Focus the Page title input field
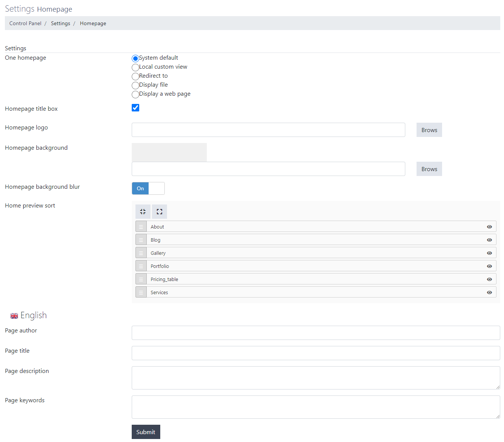 click(x=316, y=353)
